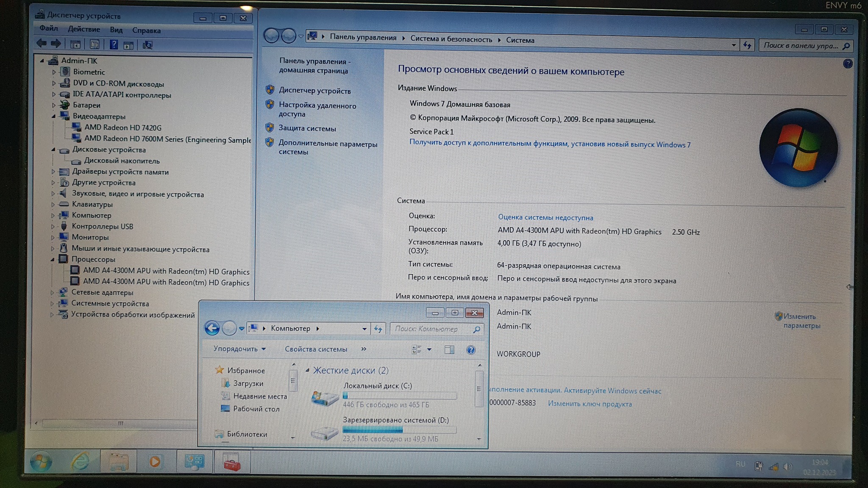Select AMD Radeon HD 7420G device
This screenshot has width=868, height=488.
(122, 128)
